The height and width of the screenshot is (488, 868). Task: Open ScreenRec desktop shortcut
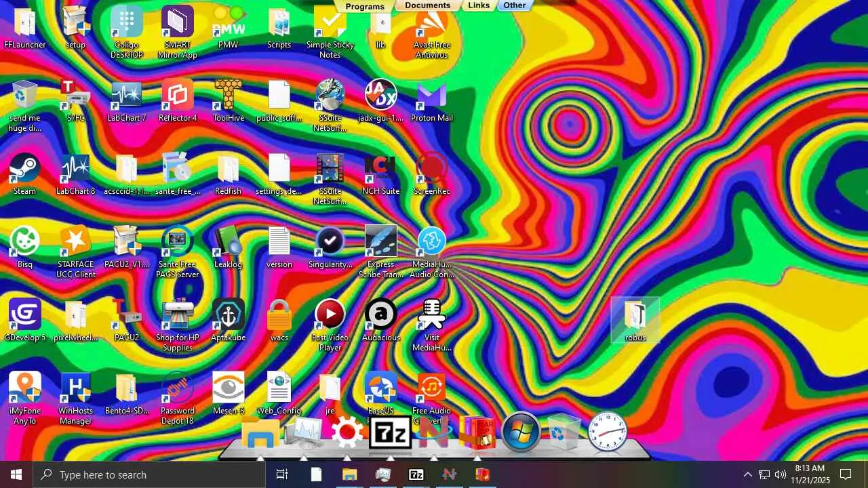coord(432,174)
